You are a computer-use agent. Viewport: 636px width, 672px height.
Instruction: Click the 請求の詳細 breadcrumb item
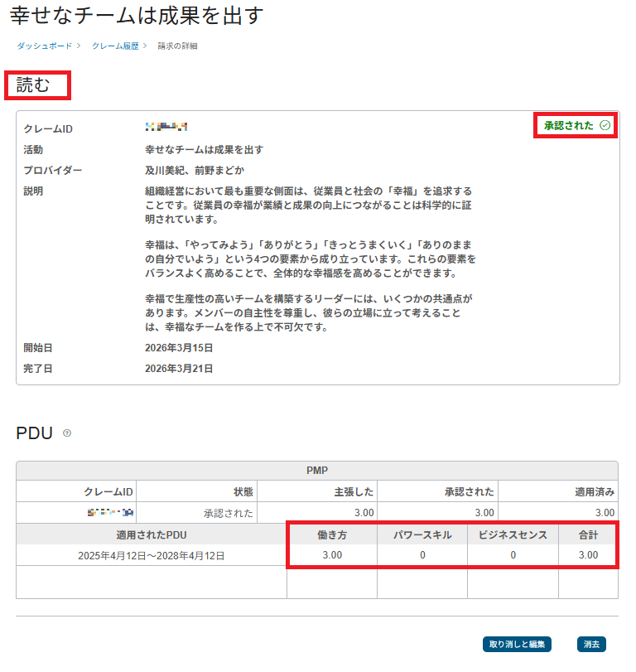point(177,46)
